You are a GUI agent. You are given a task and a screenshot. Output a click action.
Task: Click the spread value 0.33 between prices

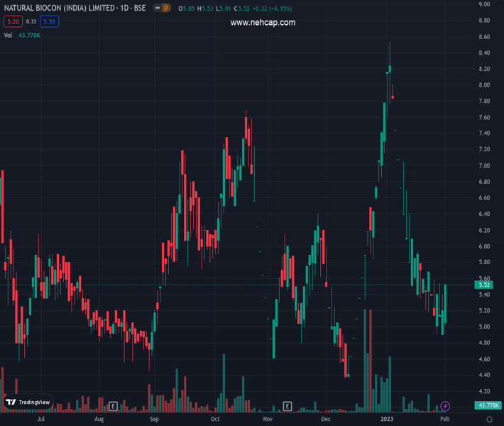pyautogui.click(x=31, y=21)
